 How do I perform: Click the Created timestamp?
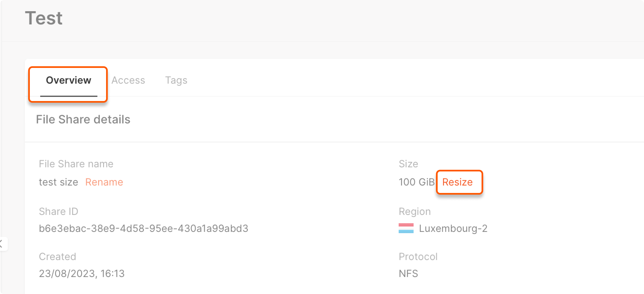(x=82, y=274)
